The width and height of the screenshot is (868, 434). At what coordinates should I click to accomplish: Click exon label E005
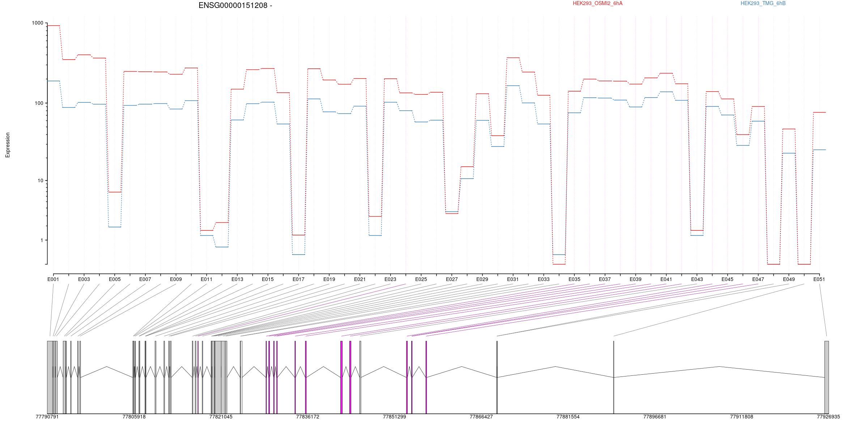(115, 279)
